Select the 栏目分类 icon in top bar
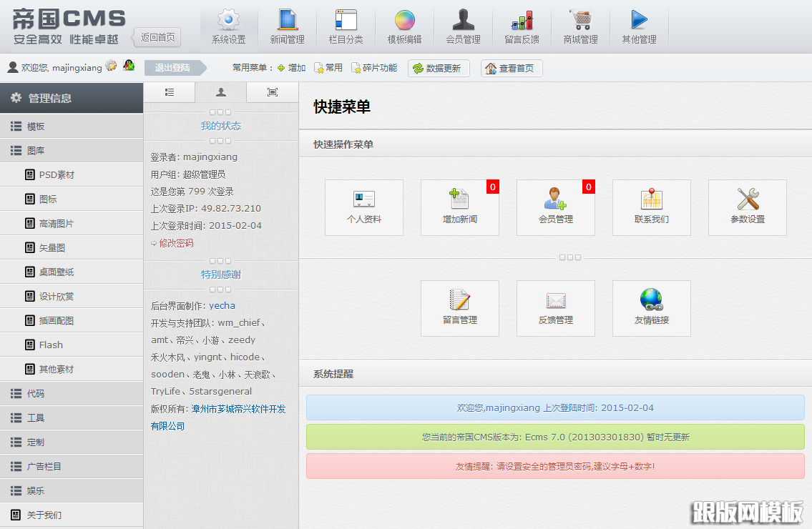This screenshot has width=812, height=529. point(346,26)
